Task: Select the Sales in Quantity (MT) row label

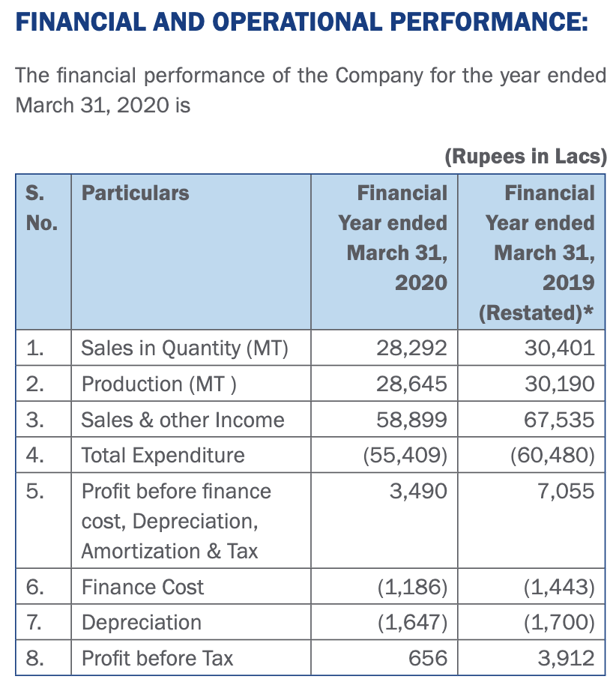Action: coord(184,348)
